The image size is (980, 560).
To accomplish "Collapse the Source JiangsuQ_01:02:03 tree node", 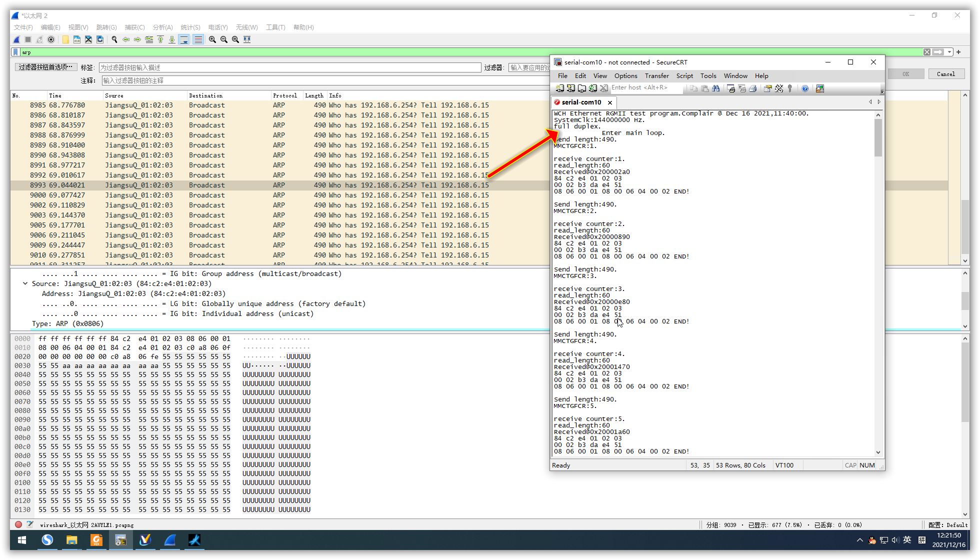I will coord(25,283).
